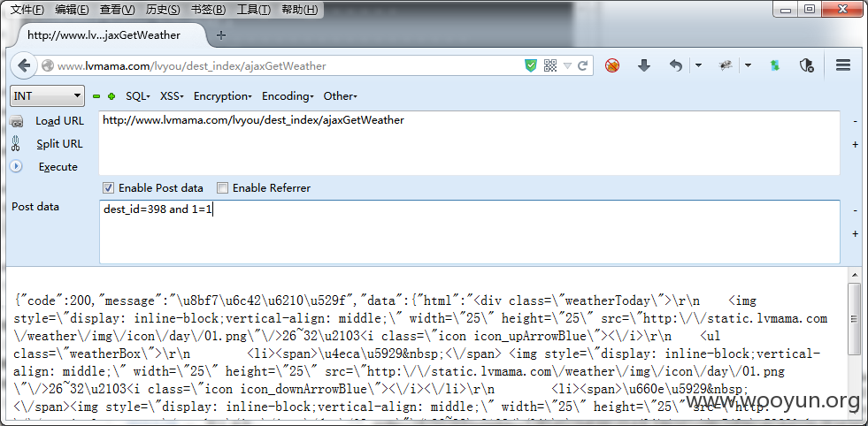Click the Split URL button
Screen dimensions: 868x426
pos(59,144)
